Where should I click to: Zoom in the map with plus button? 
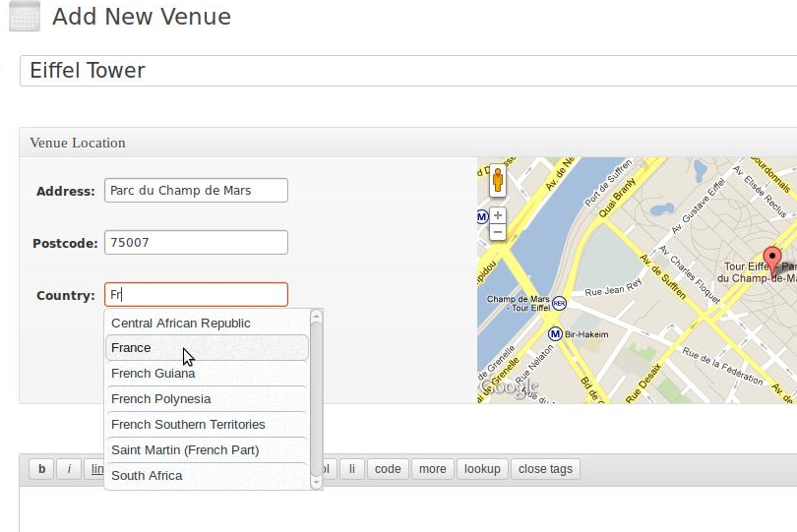[x=498, y=215]
